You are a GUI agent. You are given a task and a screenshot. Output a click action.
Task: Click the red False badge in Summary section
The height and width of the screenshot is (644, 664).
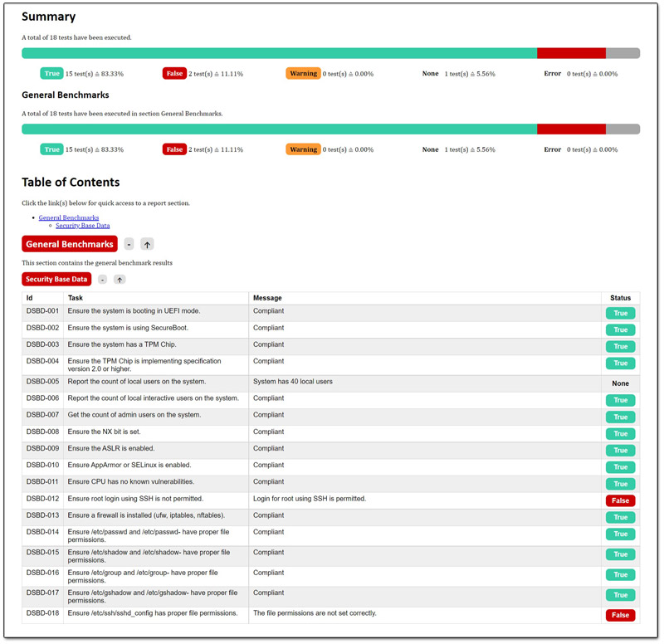tap(174, 74)
